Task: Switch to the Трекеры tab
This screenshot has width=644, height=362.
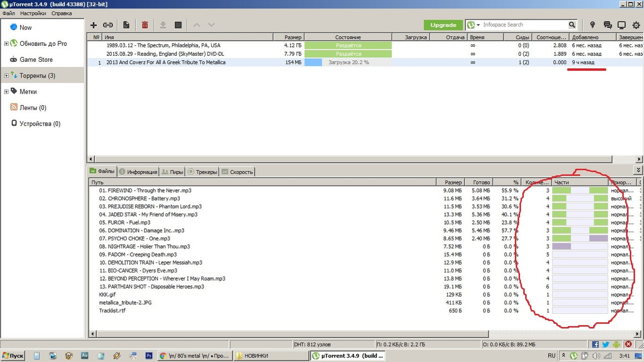Action: pos(202,171)
